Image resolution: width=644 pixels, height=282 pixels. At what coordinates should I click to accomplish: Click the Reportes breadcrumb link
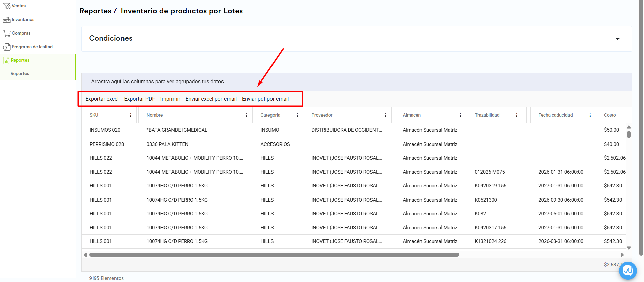[95, 11]
